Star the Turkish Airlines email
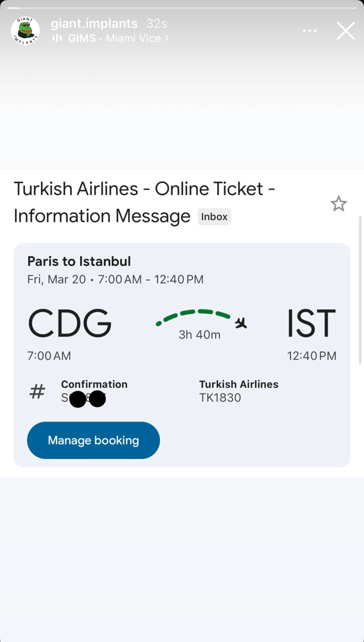This screenshot has width=364, height=642. (x=339, y=204)
